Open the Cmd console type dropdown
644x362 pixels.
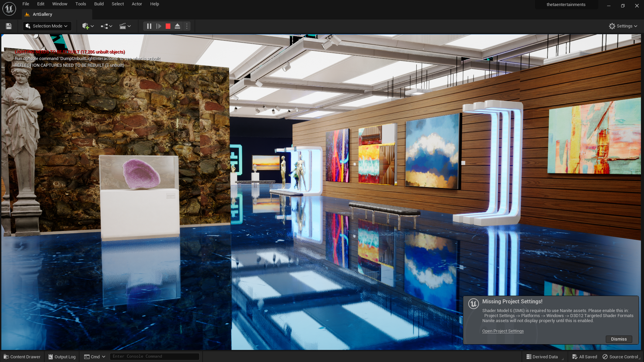95,357
